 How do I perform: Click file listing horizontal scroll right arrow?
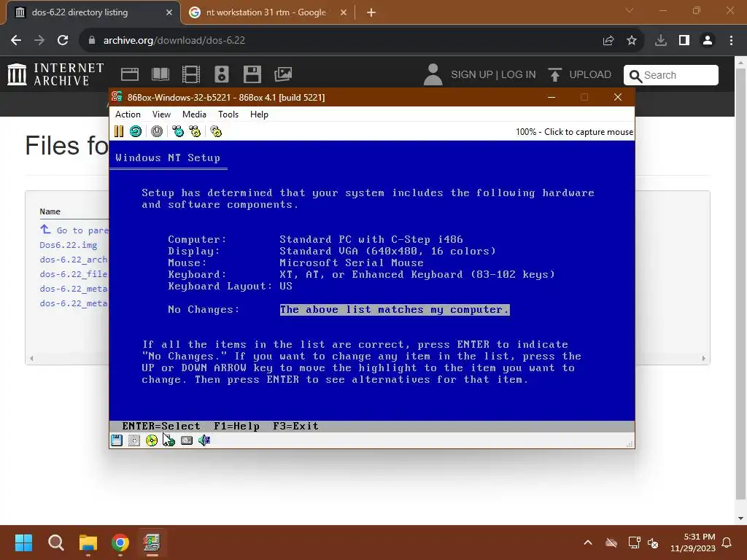coord(704,358)
